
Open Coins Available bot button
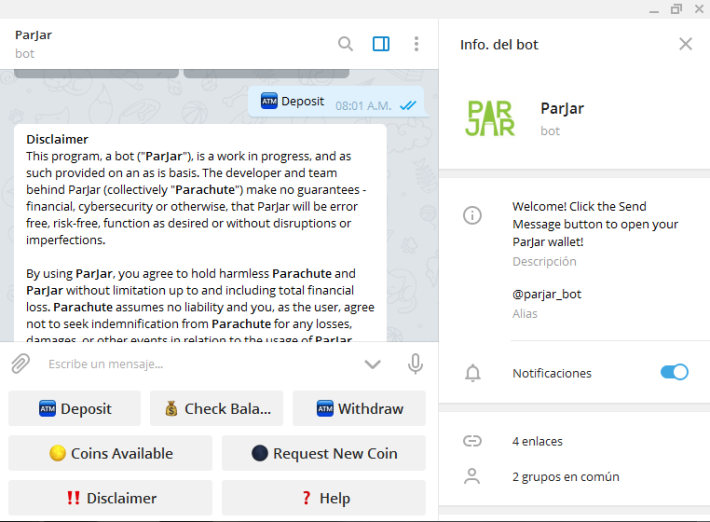pos(110,453)
